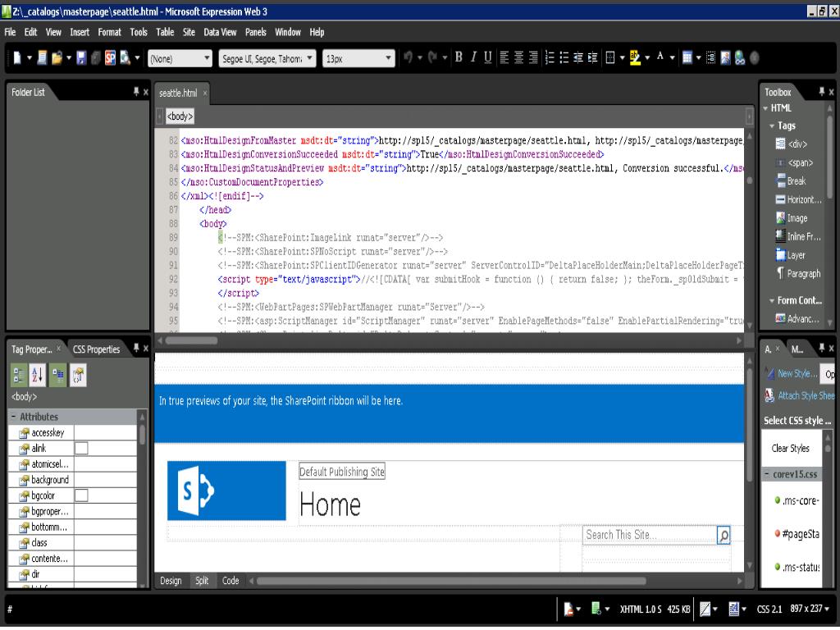Undo the last action with the toolbar arrow
840x630 pixels.
409,57
